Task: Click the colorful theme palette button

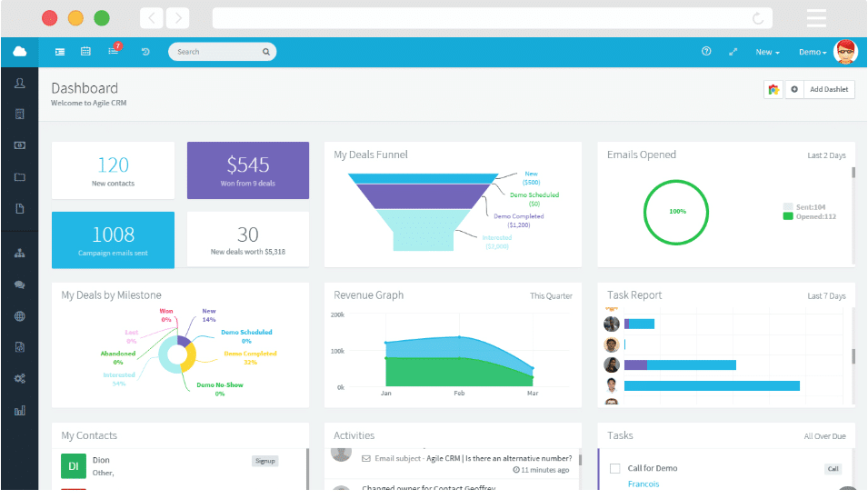Action: [x=773, y=89]
